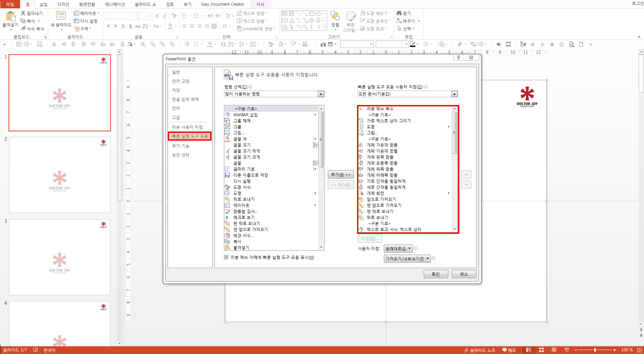Select the 서식 복사 format painter brush

tap(23, 29)
